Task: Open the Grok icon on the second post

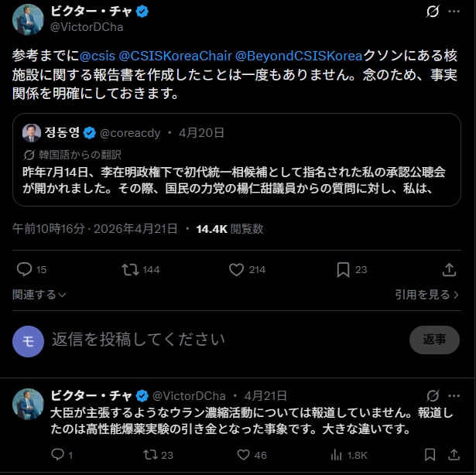Action: [x=433, y=395]
